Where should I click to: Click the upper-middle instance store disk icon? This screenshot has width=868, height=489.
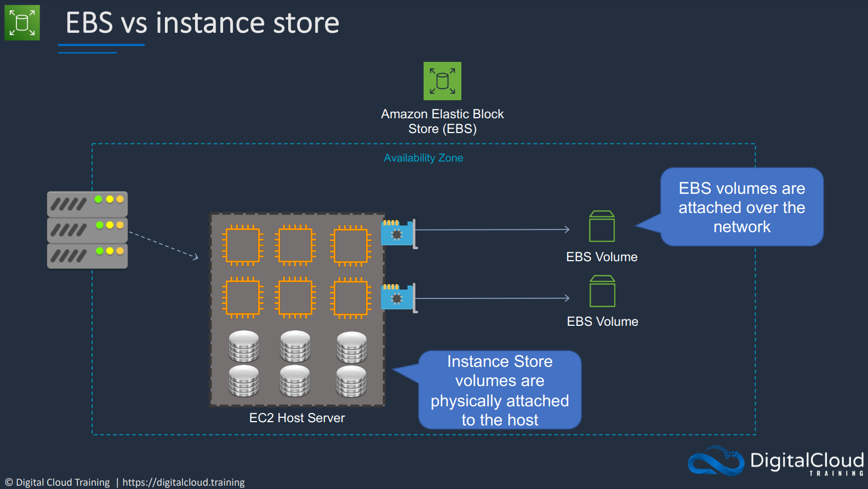(295, 346)
